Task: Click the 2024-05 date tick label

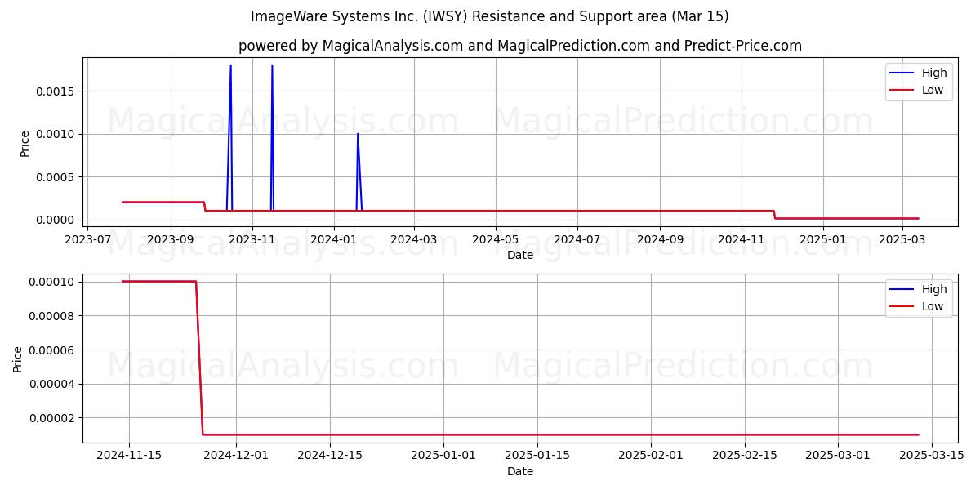Action: pyautogui.click(x=495, y=240)
